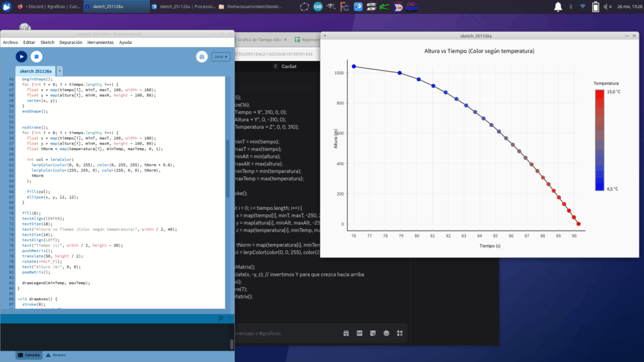Expand the sketch tab arrow menu
This screenshot has height=362, width=644.
coord(60,71)
